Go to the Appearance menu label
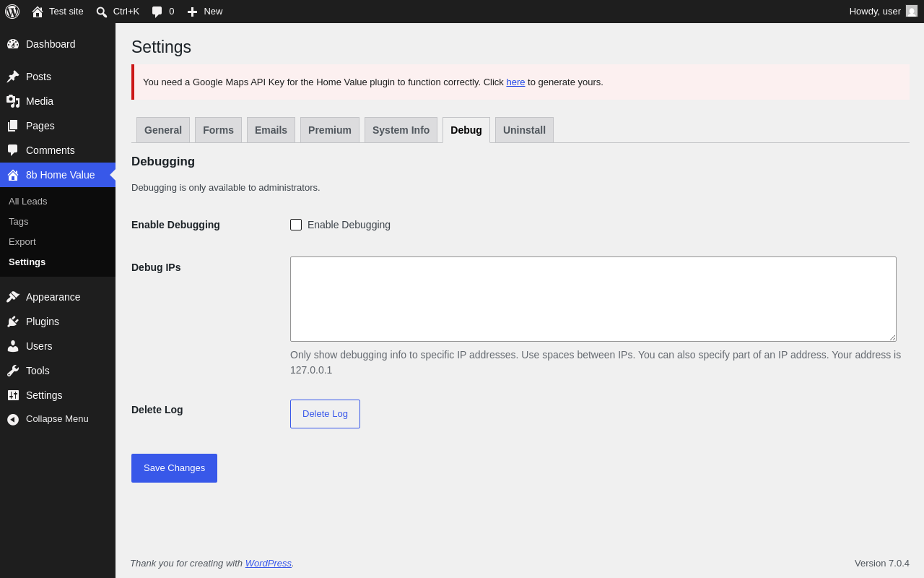Screen dimensions: 924x578 click(x=53, y=297)
